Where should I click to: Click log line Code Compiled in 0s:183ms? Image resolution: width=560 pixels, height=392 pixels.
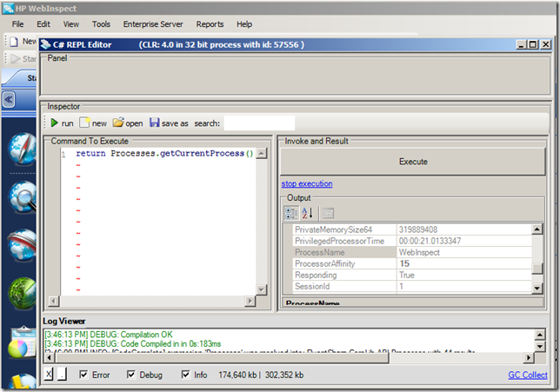[x=133, y=344]
